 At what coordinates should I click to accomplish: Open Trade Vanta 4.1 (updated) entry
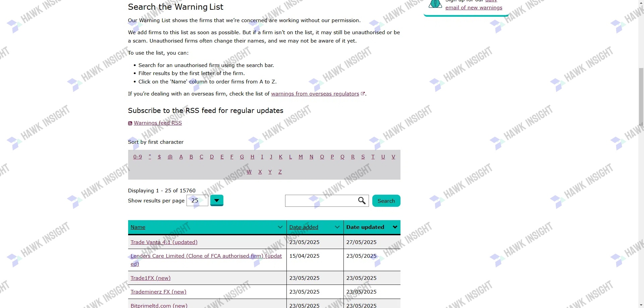pos(164,242)
